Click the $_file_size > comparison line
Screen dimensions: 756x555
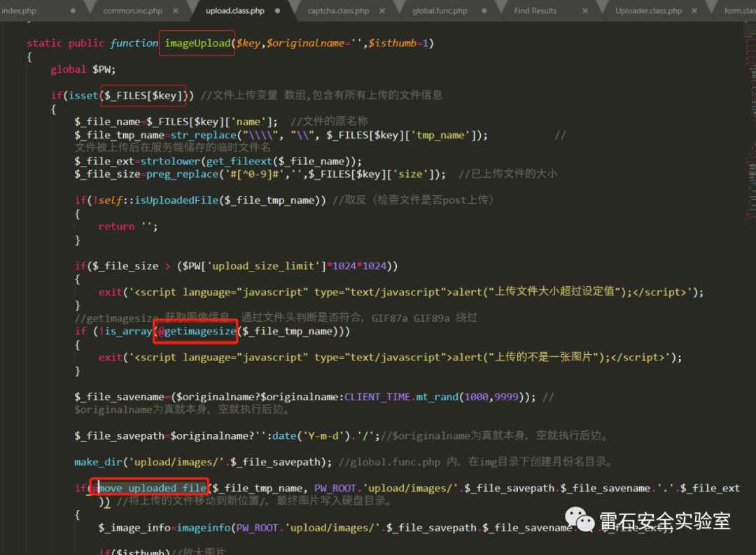coord(237,266)
